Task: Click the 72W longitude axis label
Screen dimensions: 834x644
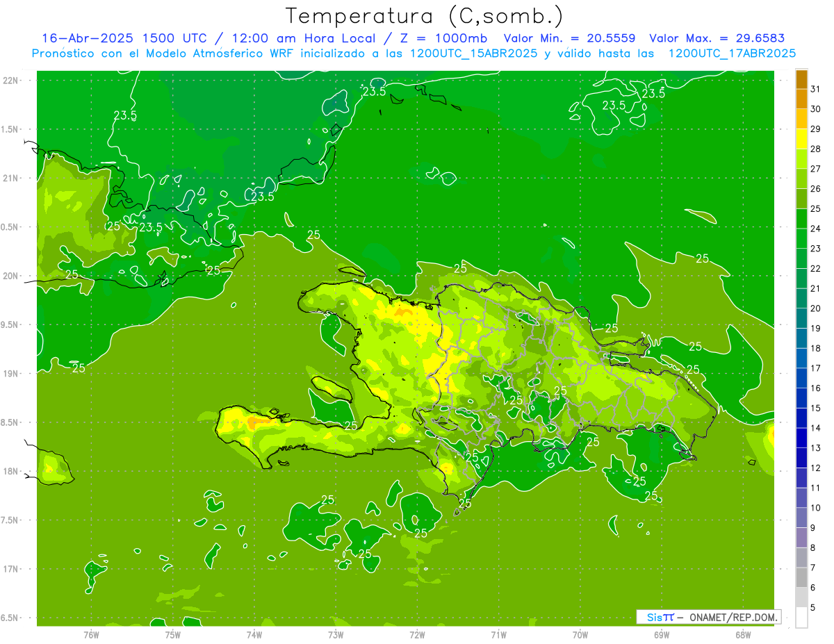Action: coord(417,635)
